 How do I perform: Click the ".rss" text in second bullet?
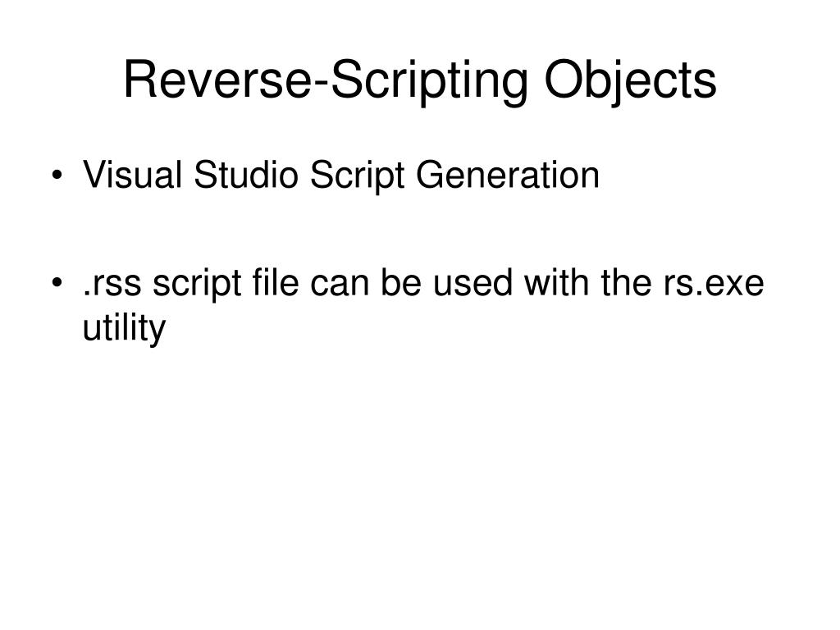[113, 285]
